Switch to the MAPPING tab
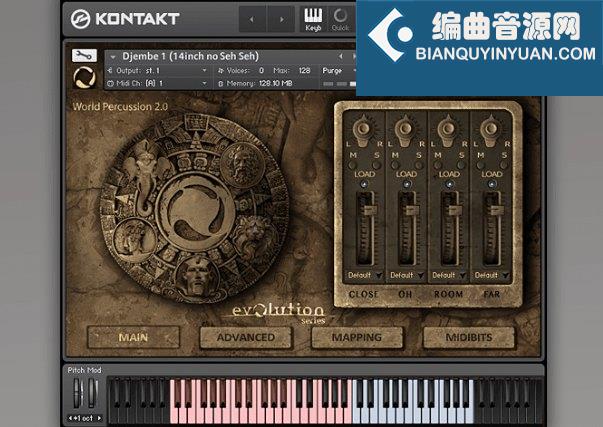This screenshot has width=603, height=427. coord(357,337)
